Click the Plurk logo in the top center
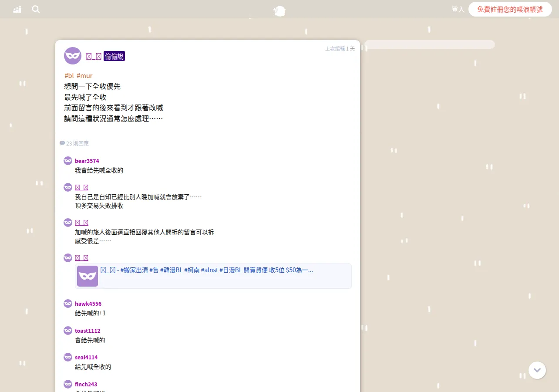Screen dimensions: 559x392 click(x=279, y=11)
